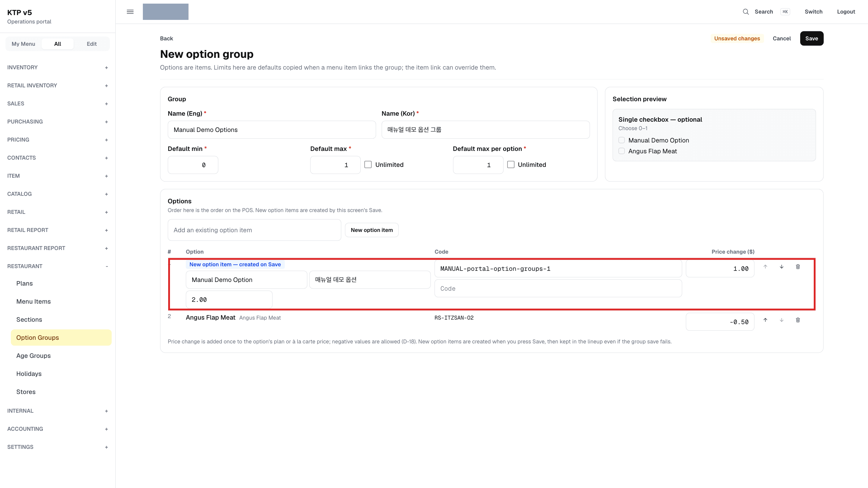Expand the PURCHASING section
868x488 pixels.
coord(58,122)
